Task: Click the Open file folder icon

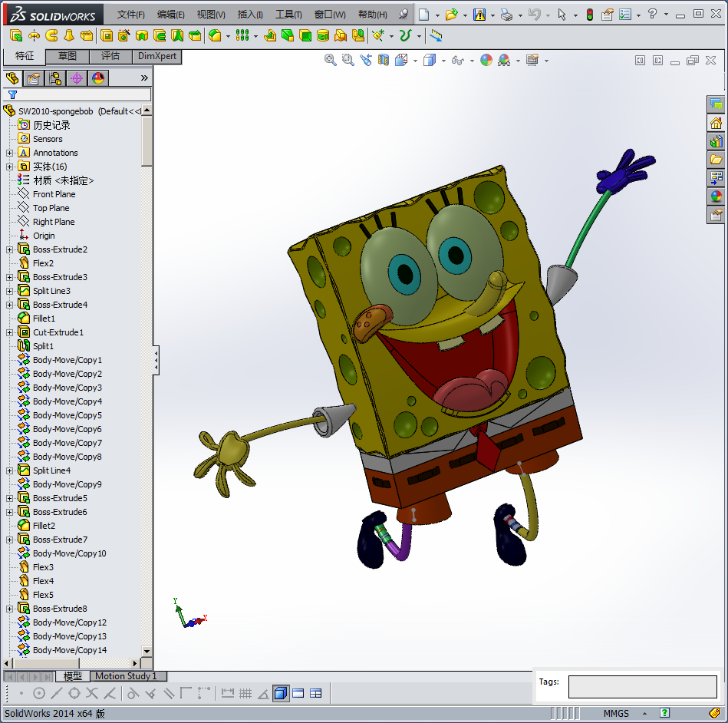Action: coord(451,15)
